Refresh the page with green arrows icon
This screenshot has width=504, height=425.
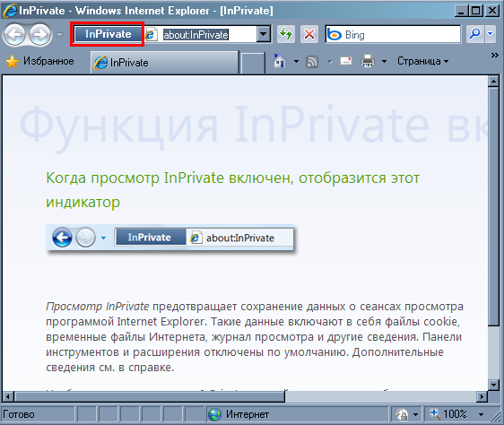click(286, 34)
